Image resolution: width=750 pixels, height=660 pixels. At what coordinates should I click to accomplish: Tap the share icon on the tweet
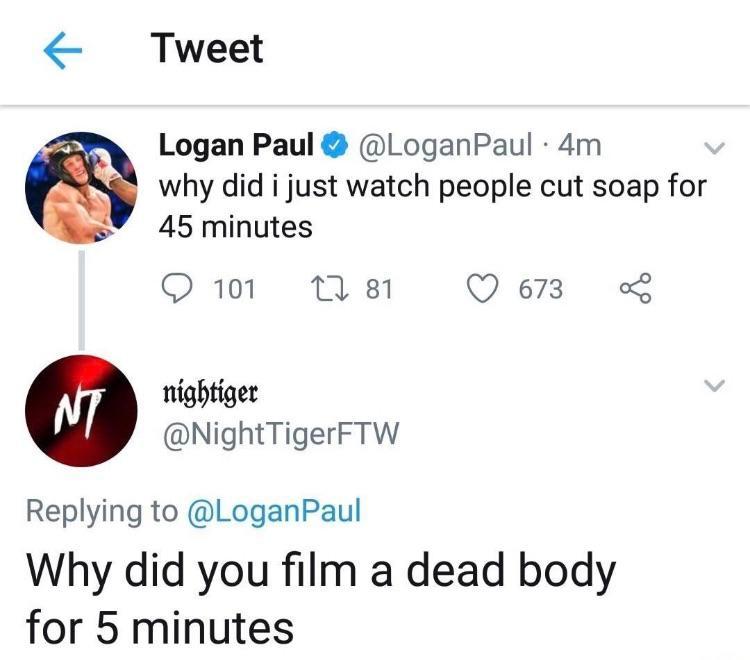coord(635,289)
